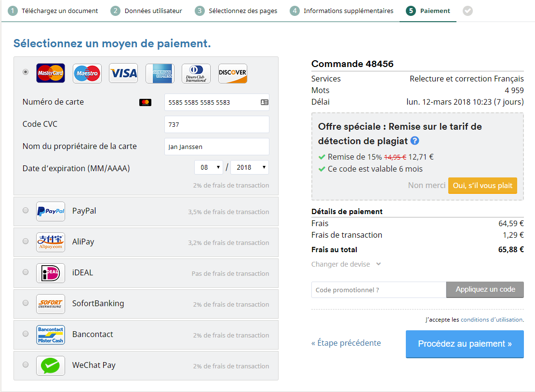This screenshot has width=535, height=392.
Task: Click the Bancontact payment method label
Action: pyautogui.click(x=93, y=334)
